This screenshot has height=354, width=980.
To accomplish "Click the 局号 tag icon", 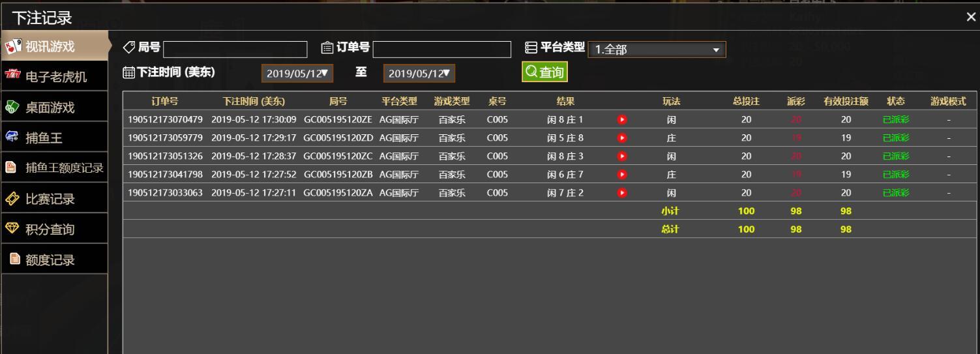I will tap(130, 47).
